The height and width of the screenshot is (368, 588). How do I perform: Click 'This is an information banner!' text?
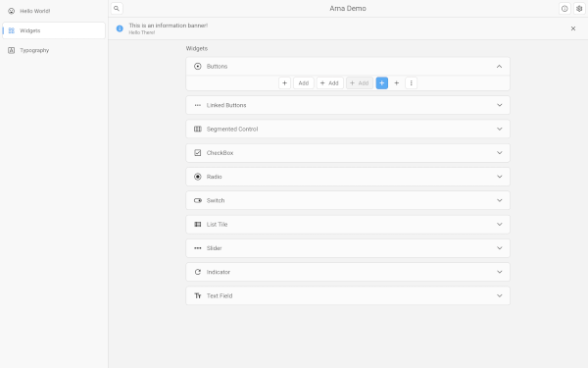pos(168,26)
